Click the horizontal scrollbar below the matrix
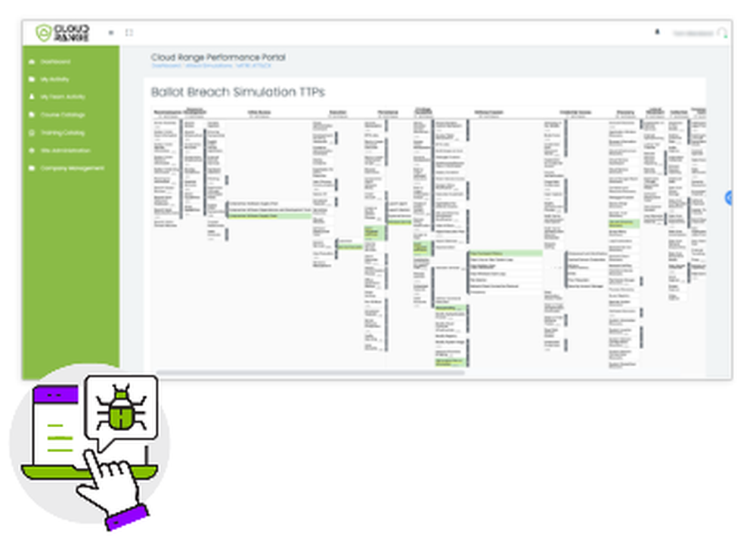The width and height of the screenshot is (756, 558). click(310, 372)
